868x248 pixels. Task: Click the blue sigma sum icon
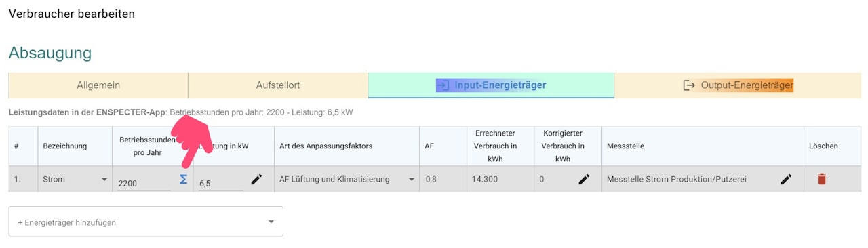pyautogui.click(x=183, y=180)
